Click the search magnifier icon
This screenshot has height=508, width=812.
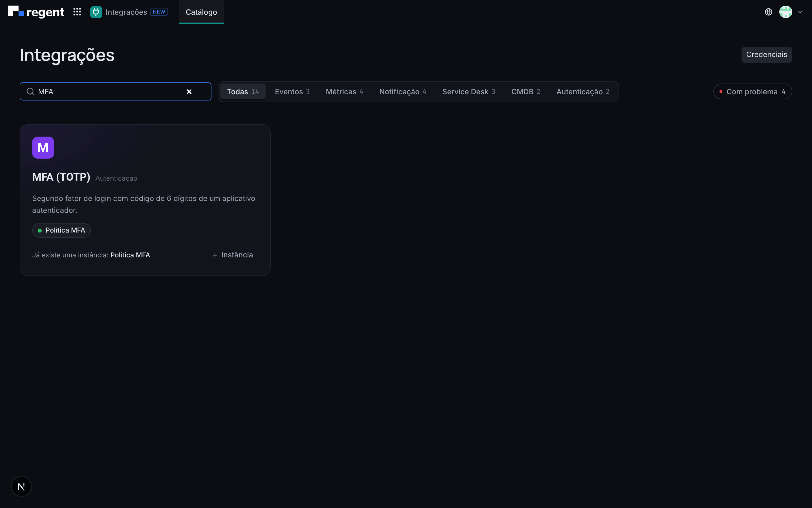coord(30,91)
